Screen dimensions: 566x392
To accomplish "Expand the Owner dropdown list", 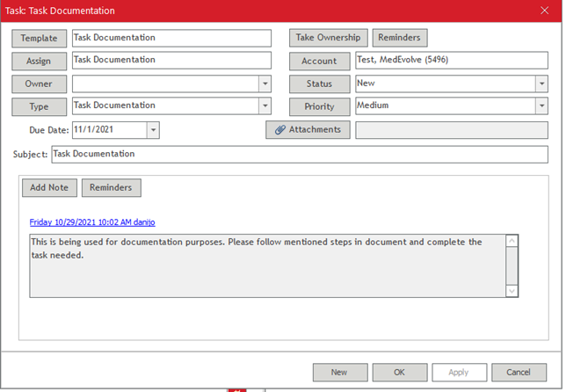I will [x=265, y=84].
